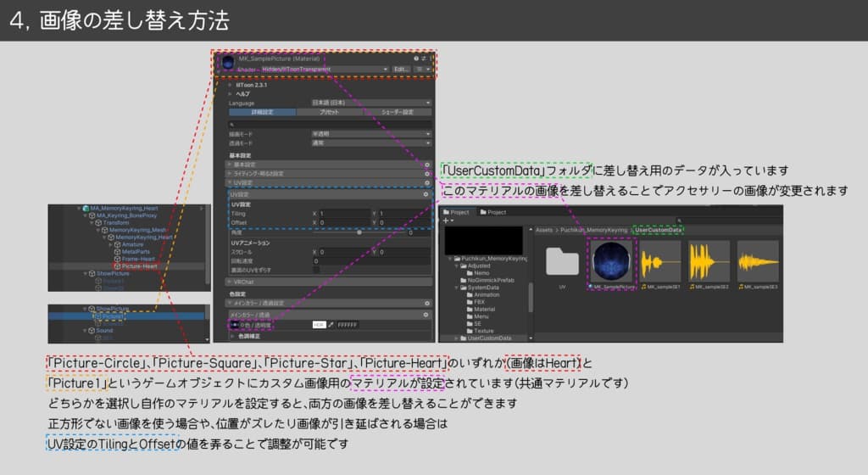
Task: Click the plus add-asset button in Project
Action: coord(448,221)
